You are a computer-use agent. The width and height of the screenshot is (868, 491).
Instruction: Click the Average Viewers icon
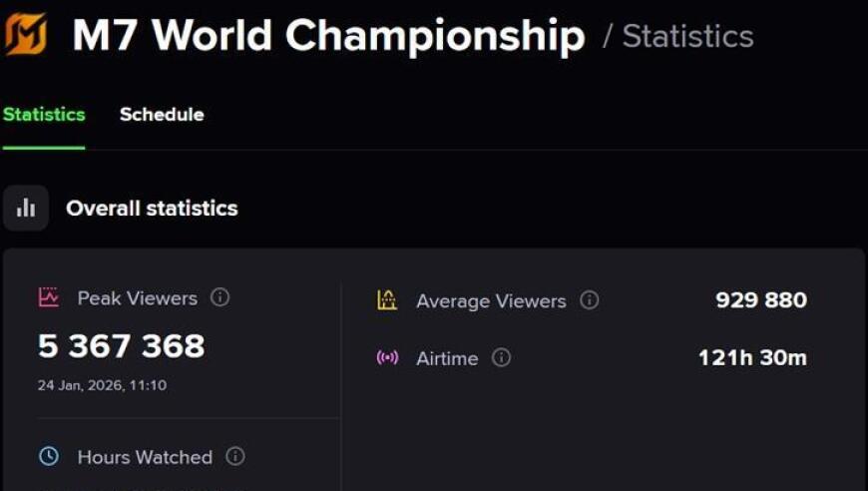[387, 300]
